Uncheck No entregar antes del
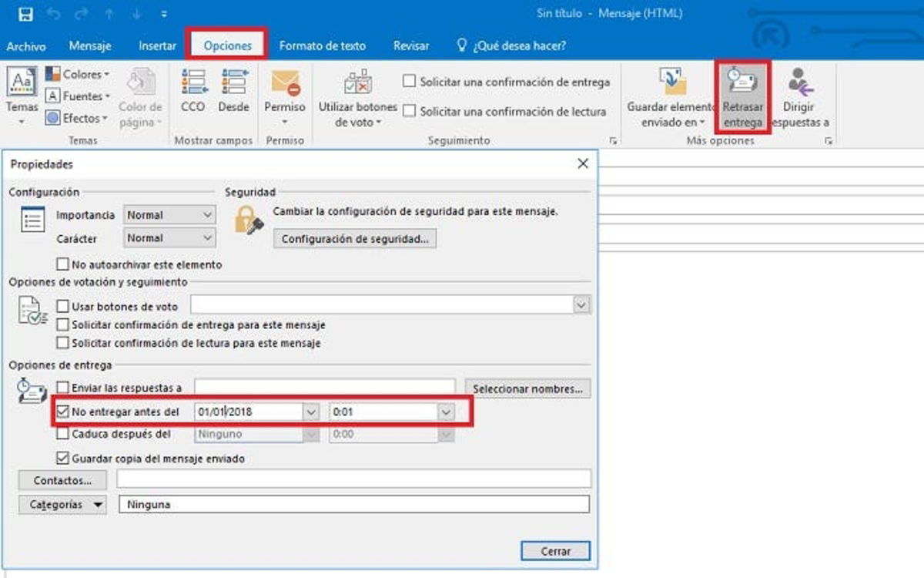This screenshot has height=578, width=924. (x=63, y=412)
